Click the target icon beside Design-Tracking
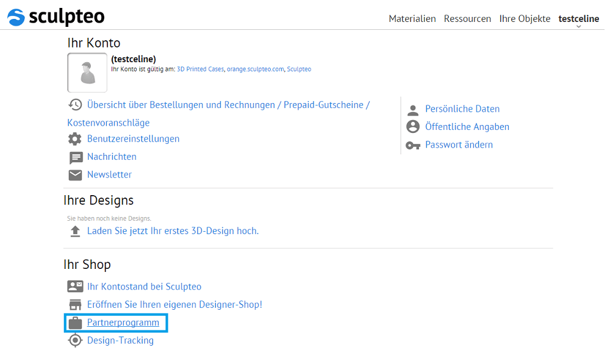This screenshot has width=610, height=364. (x=75, y=340)
